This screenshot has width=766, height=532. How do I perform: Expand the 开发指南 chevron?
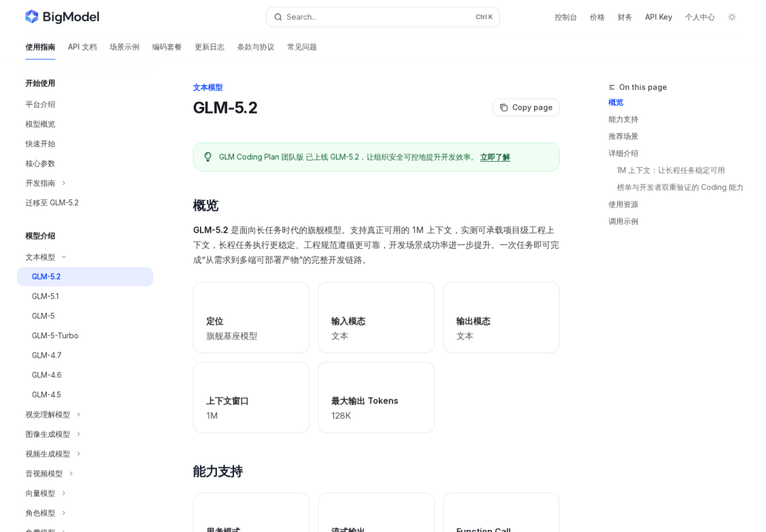(x=64, y=183)
